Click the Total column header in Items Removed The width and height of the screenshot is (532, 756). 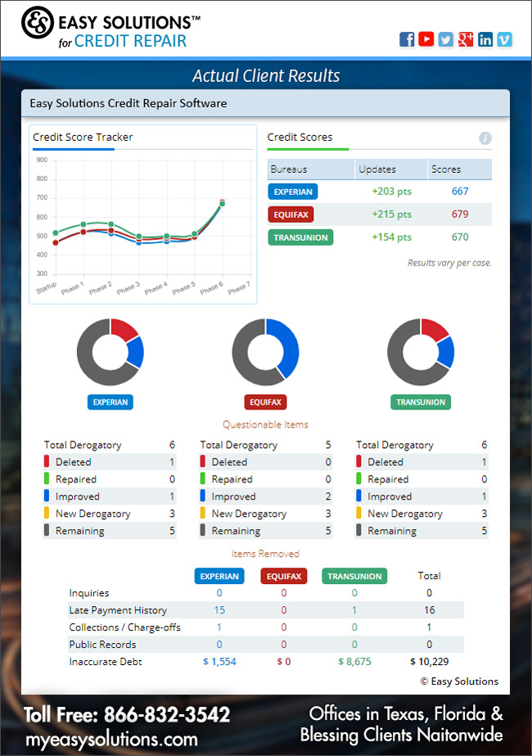[430, 576]
